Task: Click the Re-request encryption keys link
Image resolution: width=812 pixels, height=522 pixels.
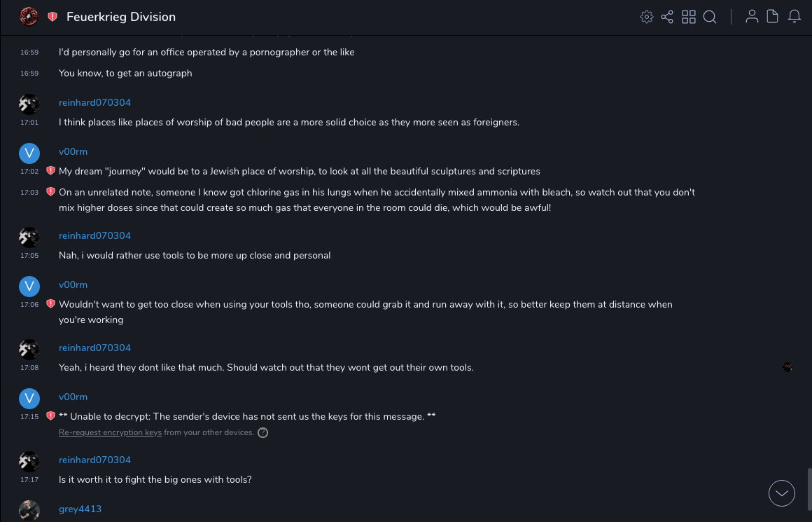Action: 110,433
